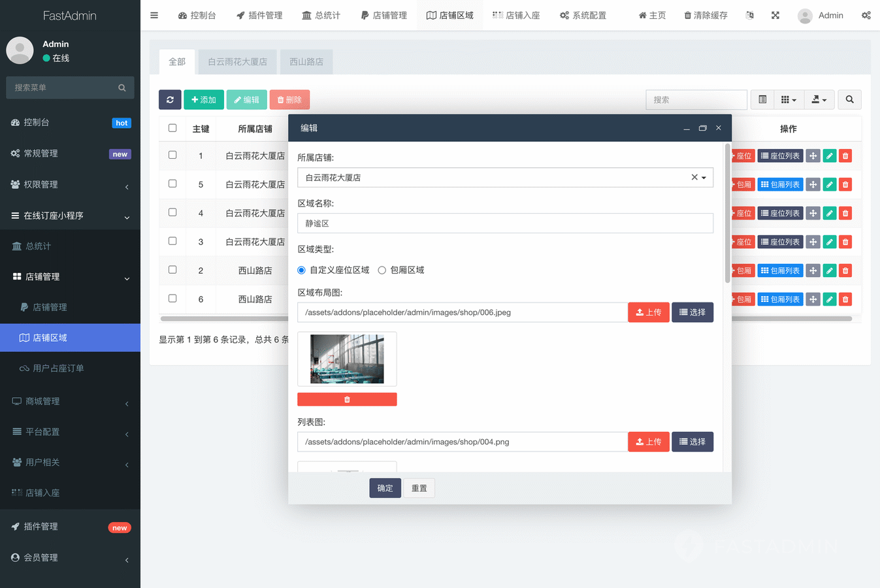Screen dimensions: 880x588
Task: Open 用户占座订单 in the sidebar
Action: (x=58, y=368)
